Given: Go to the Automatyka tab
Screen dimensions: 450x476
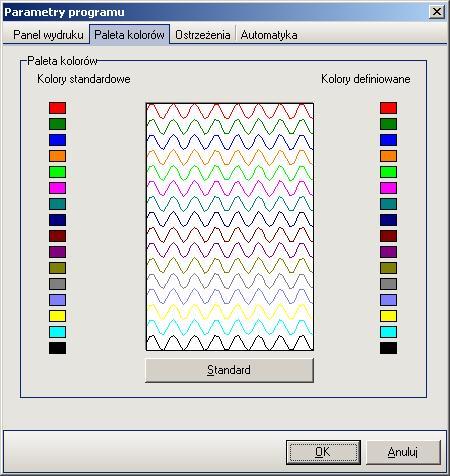Looking at the screenshot, I should point(269,35).
